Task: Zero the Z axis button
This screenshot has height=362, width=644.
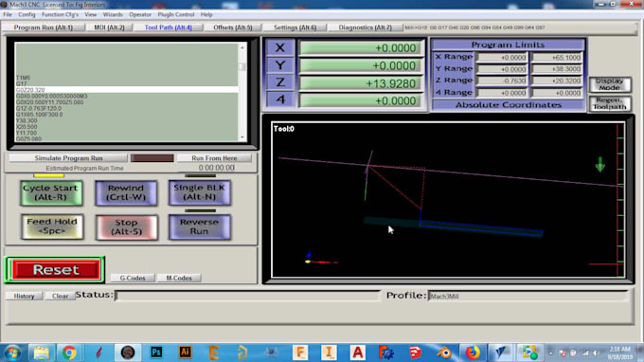Action: coord(280,82)
